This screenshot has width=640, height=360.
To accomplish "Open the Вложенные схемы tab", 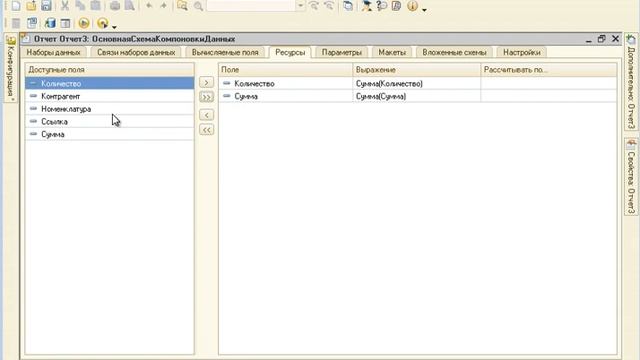I will pos(454,52).
